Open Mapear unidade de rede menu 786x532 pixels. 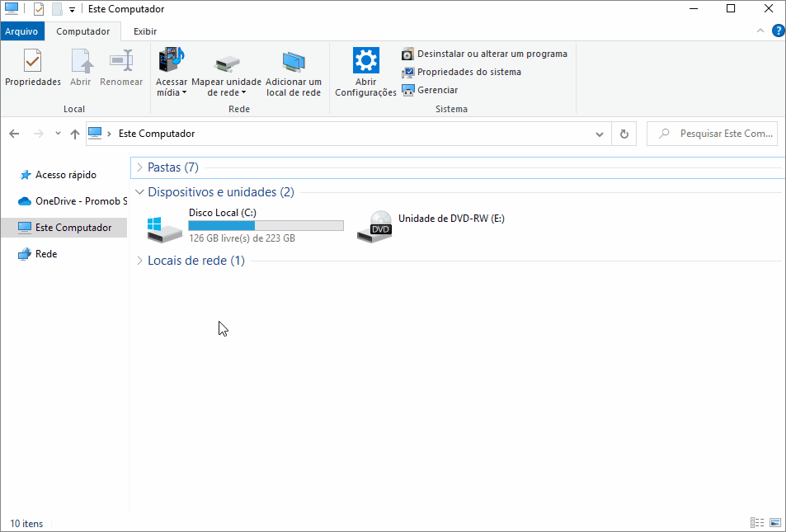point(227,73)
